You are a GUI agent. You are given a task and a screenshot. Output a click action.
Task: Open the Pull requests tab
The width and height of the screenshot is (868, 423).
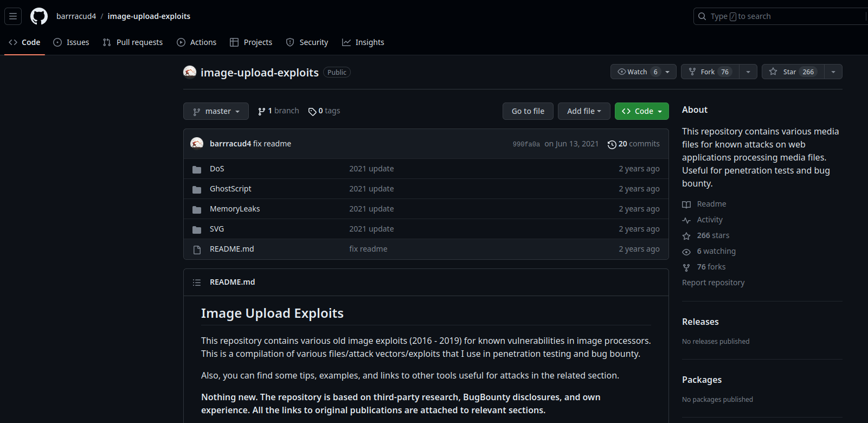click(x=133, y=42)
